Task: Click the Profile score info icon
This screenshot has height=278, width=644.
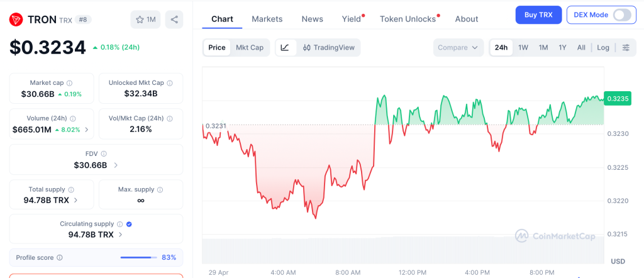Action: (x=60, y=257)
